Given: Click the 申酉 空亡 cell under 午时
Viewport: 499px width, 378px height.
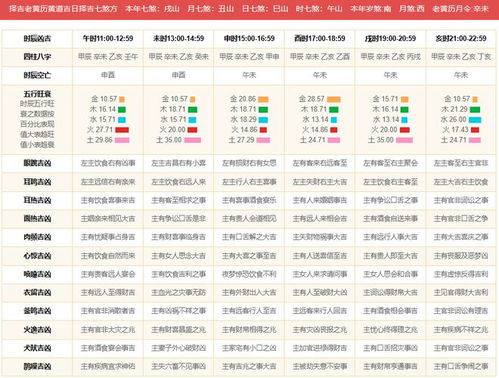Looking at the screenshot, I should click(x=108, y=75).
